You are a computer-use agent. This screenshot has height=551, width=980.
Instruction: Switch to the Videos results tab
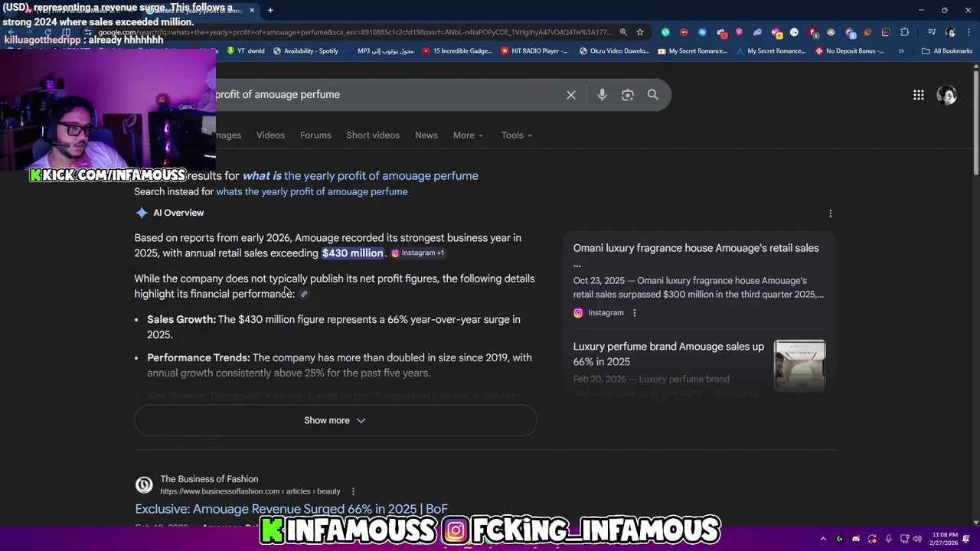(x=270, y=135)
